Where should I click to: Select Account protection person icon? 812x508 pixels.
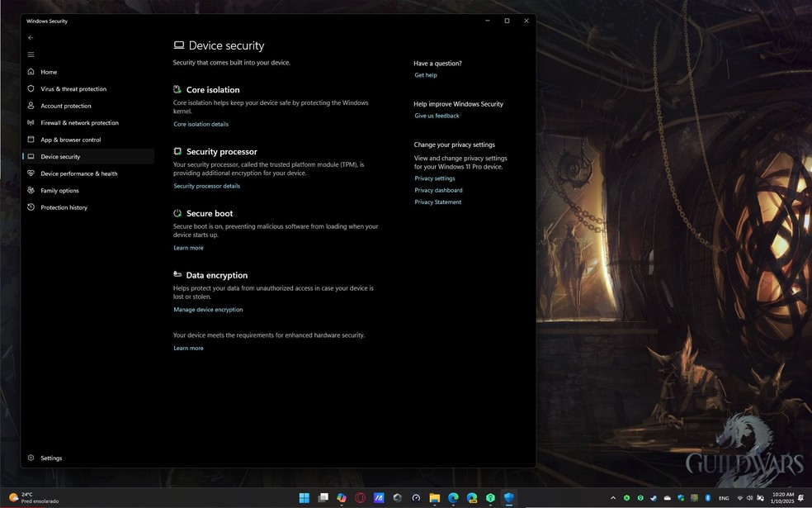pyautogui.click(x=31, y=106)
